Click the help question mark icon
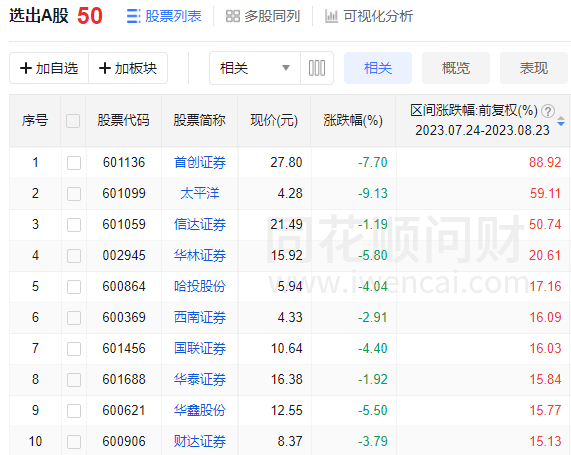This screenshot has height=455, width=571. [x=548, y=111]
